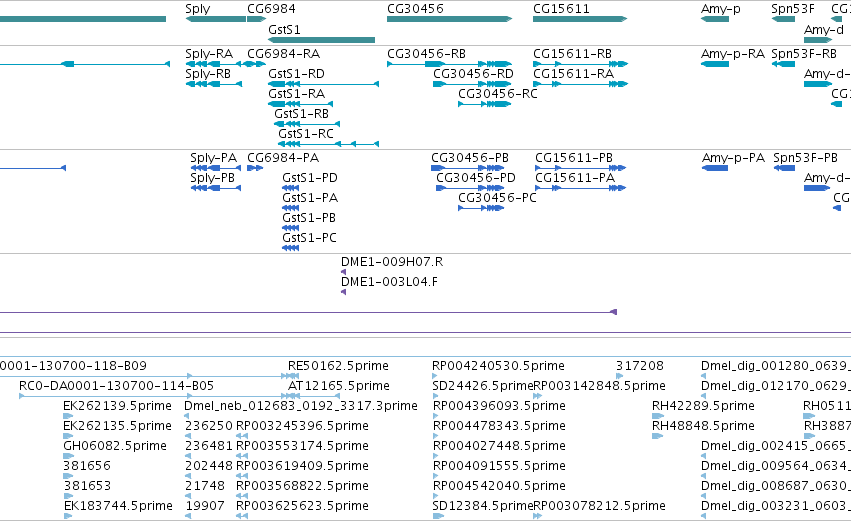Screen dimensions: 851x521
Task: Open EST RP004240530.5prime
Action: click(498, 366)
